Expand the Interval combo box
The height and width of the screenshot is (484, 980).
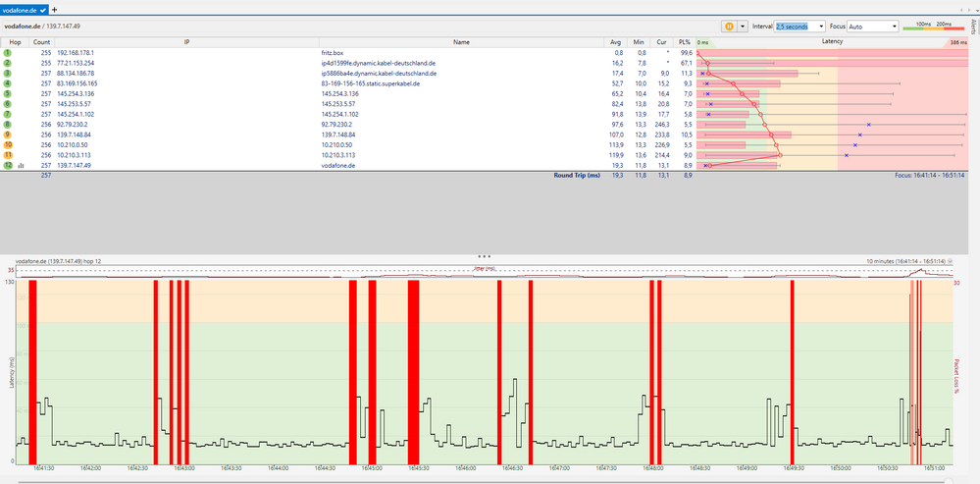pos(819,27)
